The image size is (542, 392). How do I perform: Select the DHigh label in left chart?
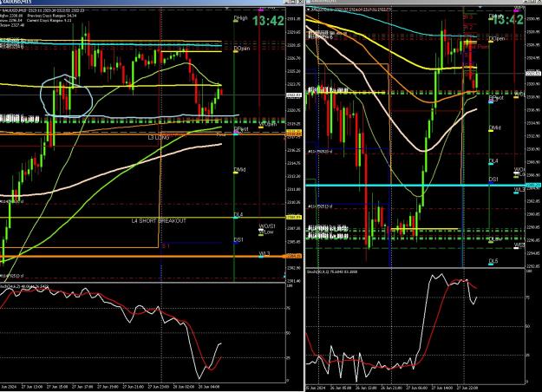(x=240, y=18)
